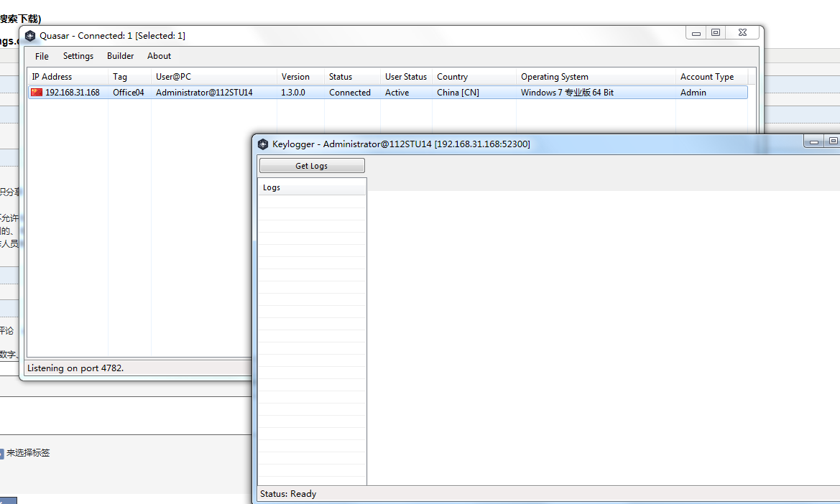Image resolution: width=840 pixels, height=504 pixels.
Task: Maximize the Keylogger window
Action: click(x=833, y=141)
